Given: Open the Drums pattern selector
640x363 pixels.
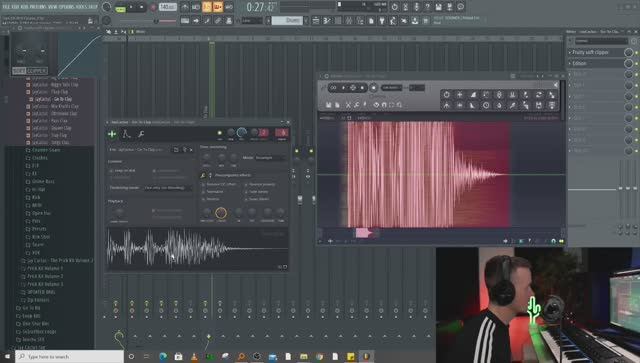Looking at the screenshot, I should tap(288, 20).
